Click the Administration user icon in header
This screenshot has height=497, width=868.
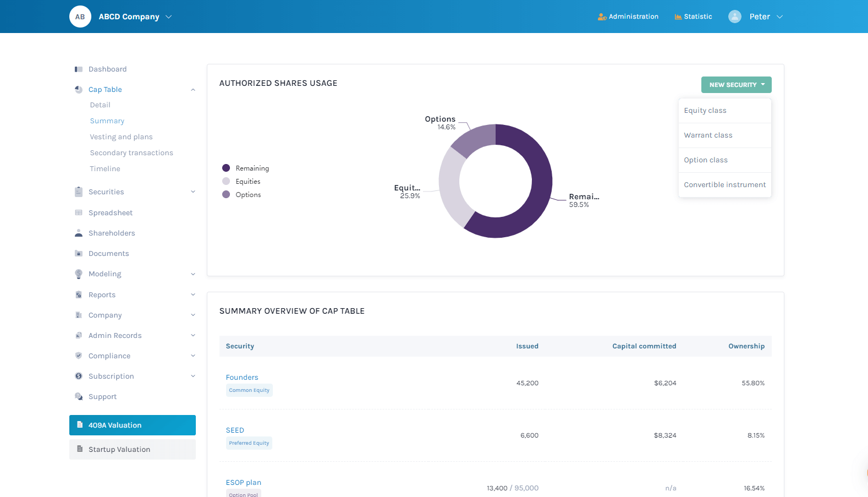602,17
